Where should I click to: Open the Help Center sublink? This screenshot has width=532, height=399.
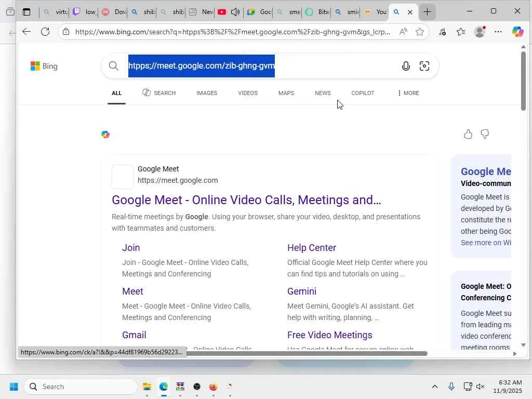(312, 248)
